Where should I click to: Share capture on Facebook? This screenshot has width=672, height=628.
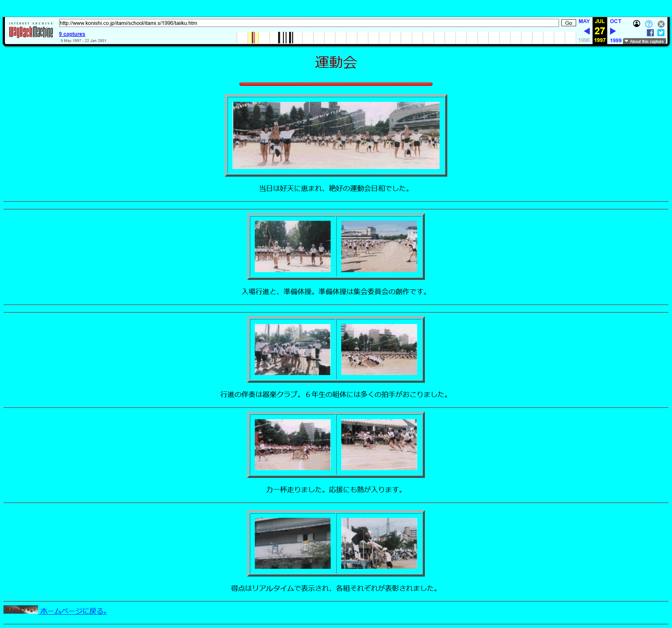(x=650, y=33)
